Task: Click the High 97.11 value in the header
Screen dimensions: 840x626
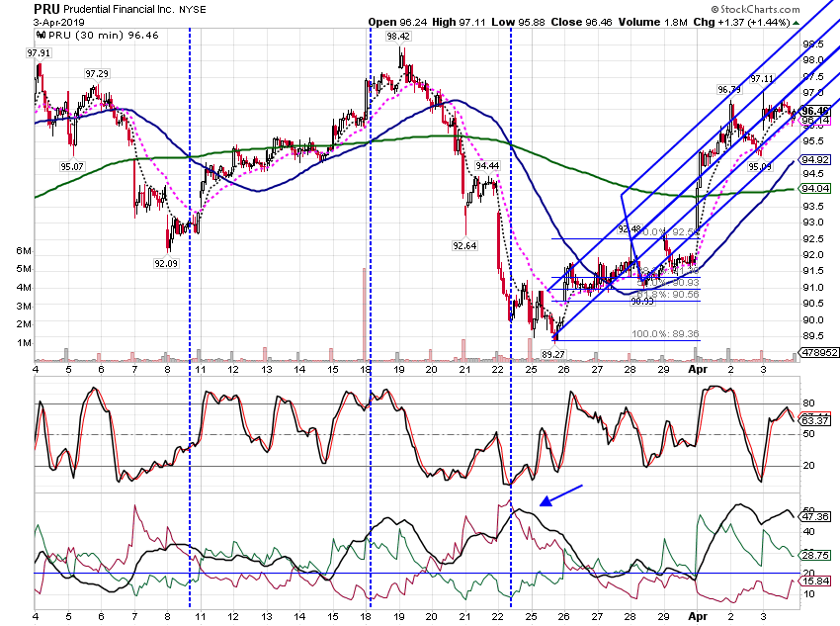Action: tap(459, 22)
